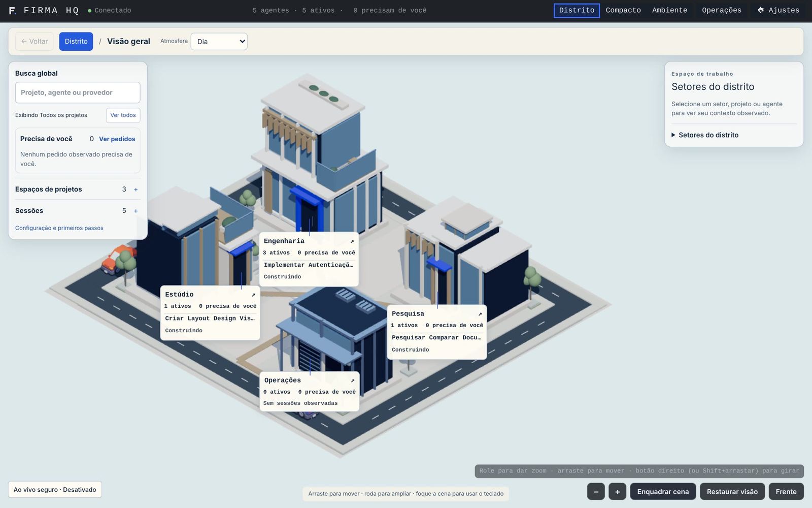Image resolution: width=812 pixels, height=508 pixels.
Task: Zoom in with the plus button
Action: pos(618,492)
